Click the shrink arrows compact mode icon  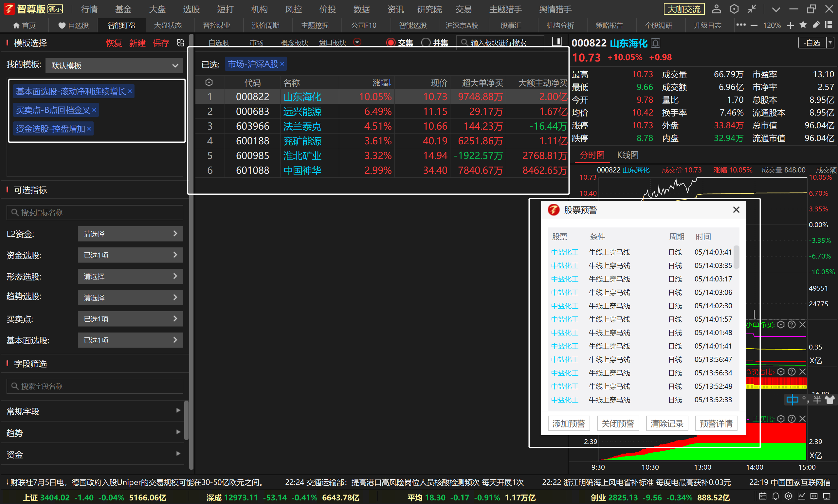tap(752, 9)
